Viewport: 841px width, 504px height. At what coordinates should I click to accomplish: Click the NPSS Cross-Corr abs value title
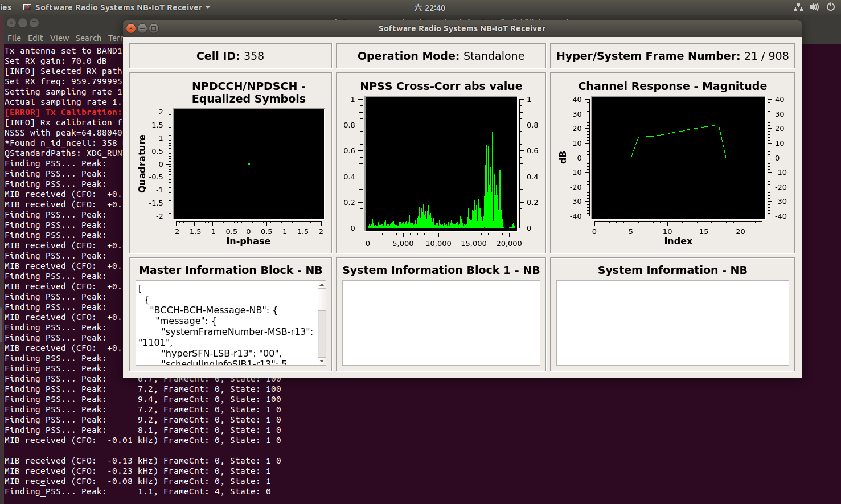[x=441, y=86]
